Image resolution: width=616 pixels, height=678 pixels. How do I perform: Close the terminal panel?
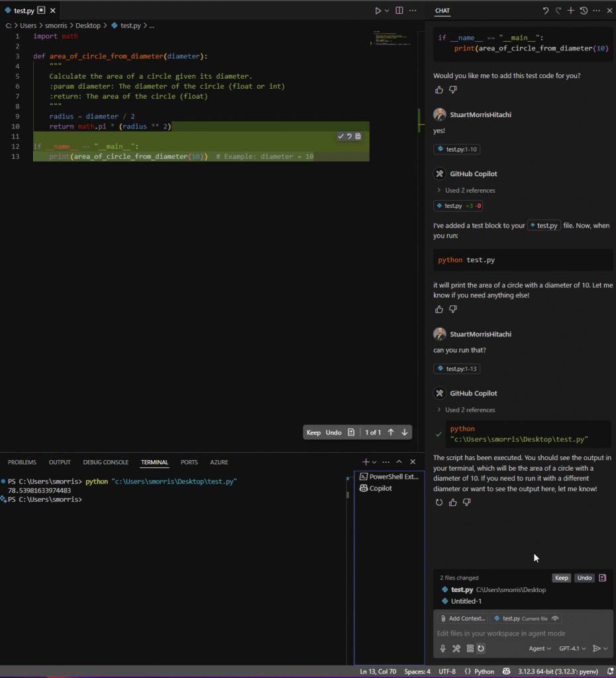pos(413,461)
